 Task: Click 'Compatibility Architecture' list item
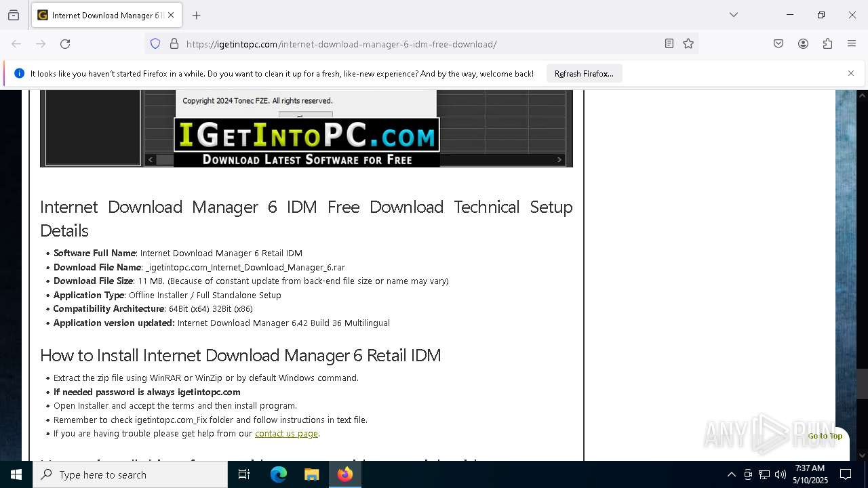153,309
